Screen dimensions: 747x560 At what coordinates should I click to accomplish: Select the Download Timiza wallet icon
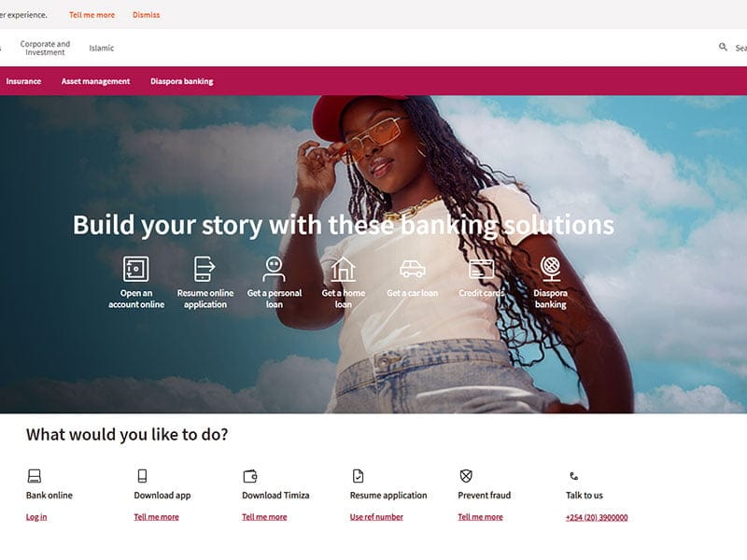coord(250,476)
